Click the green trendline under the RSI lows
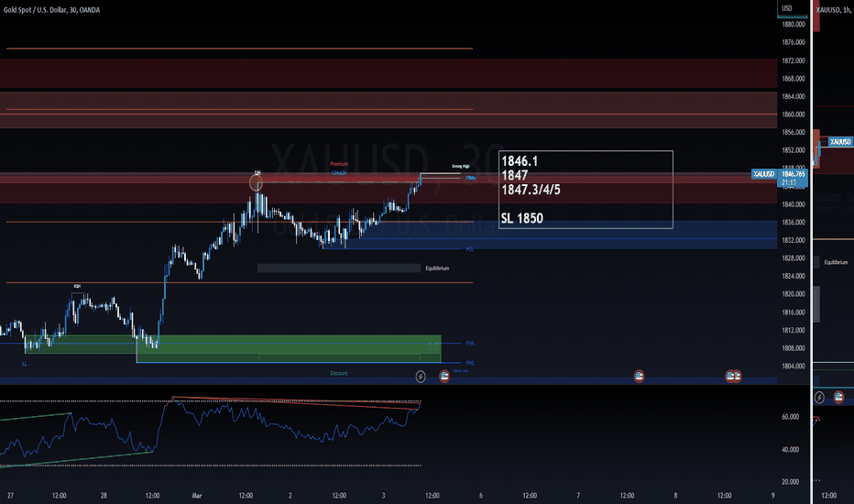This screenshot has height=504, width=854. click(76, 459)
